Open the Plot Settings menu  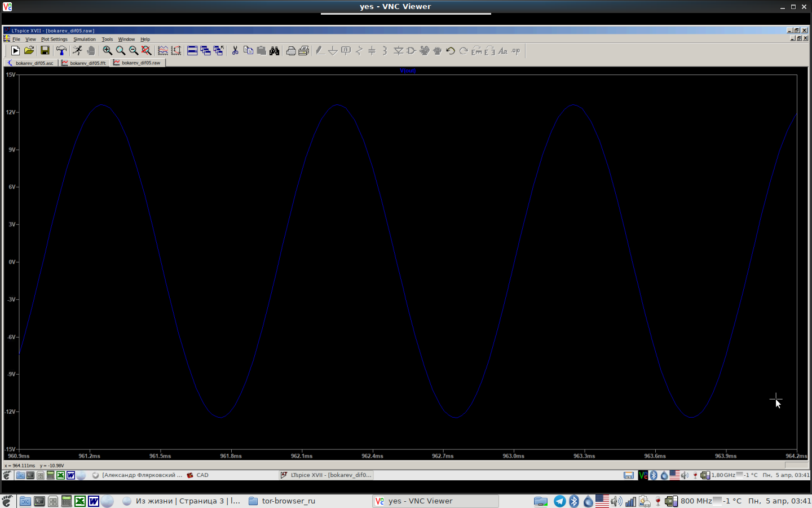54,40
